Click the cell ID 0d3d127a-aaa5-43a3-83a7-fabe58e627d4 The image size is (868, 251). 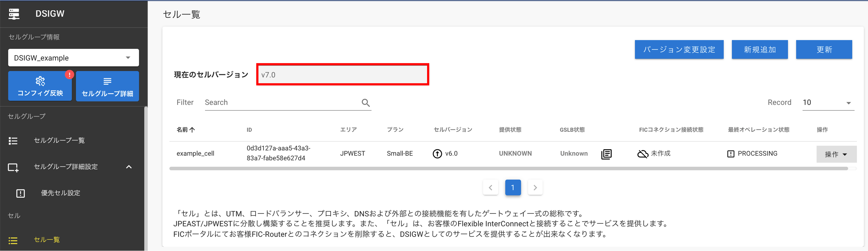(x=278, y=153)
